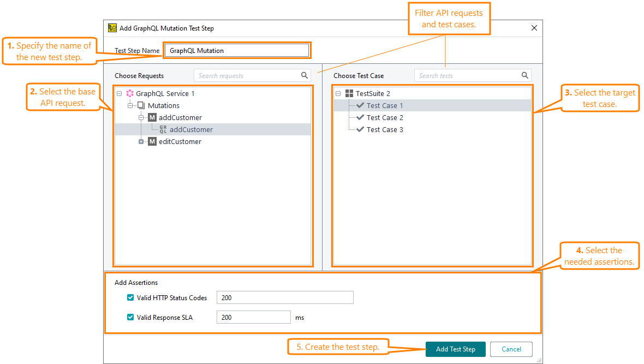Image resolution: width=644 pixels, height=364 pixels.
Task: Click the Cancel button
Action: (x=511, y=349)
